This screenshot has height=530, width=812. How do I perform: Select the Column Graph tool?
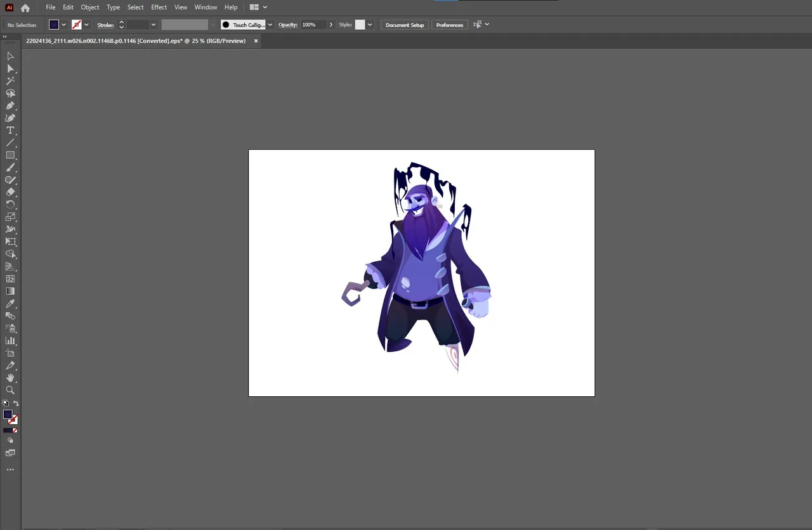click(x=10, y=340)
